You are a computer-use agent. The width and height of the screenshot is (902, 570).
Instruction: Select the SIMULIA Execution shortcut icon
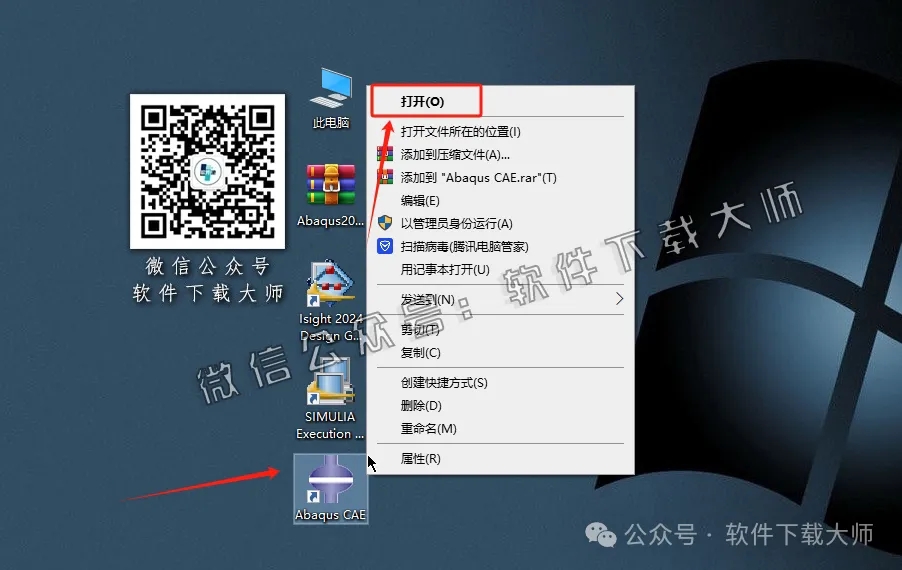(330, 399)
